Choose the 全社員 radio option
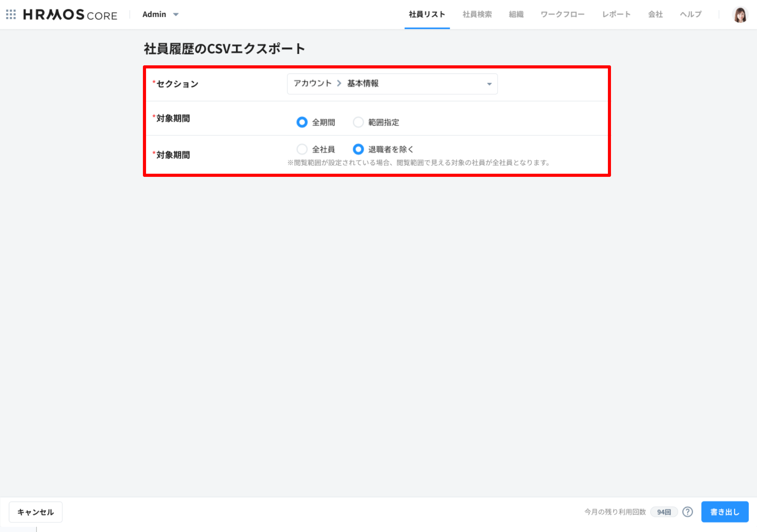Image resolution: width=757 pixels, height=532 pixels. point(302,149)
